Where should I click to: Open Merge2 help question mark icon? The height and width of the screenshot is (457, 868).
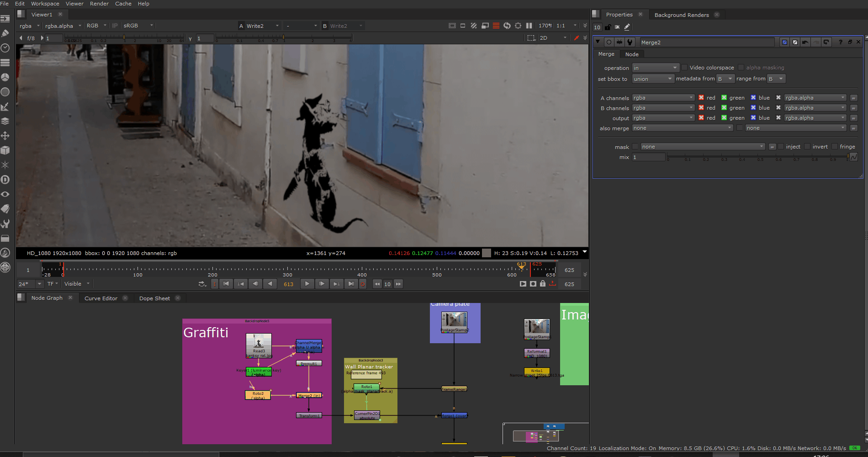click(x=841, y=42)
